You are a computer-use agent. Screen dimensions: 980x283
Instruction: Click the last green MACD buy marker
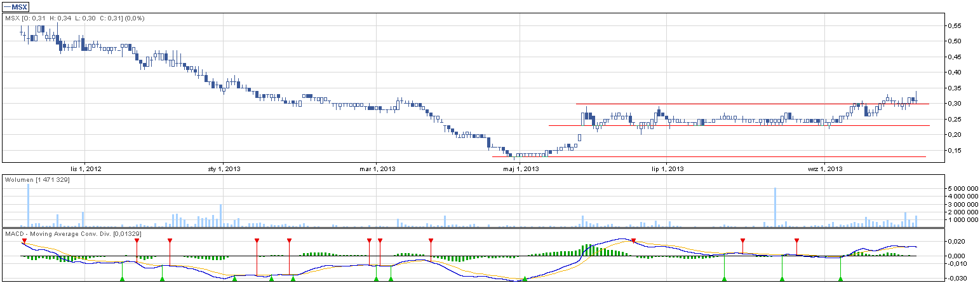[840, 279]
